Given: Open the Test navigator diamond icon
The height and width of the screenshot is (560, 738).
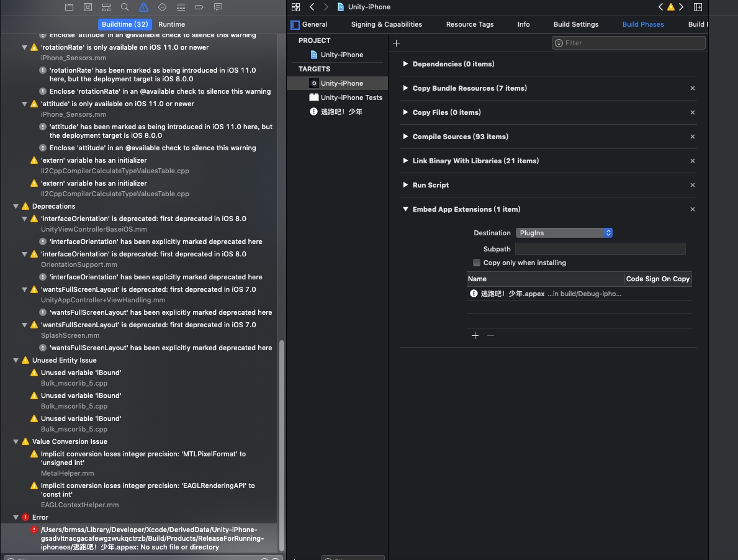Looking at the screenshot, I should coord(162,7).
